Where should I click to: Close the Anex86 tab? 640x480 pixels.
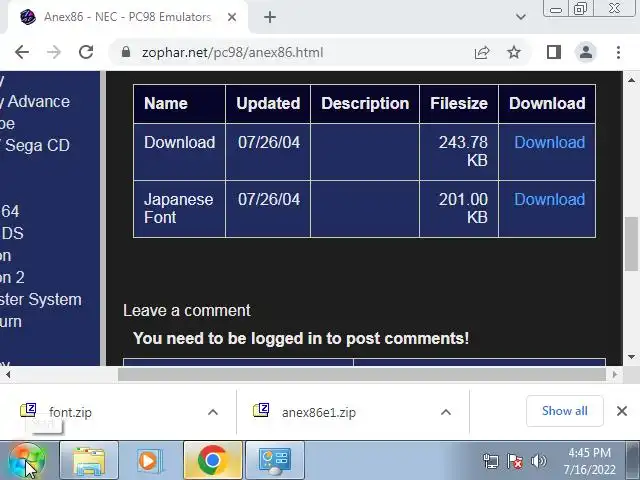pyautogui.click(x=232, y=17)
